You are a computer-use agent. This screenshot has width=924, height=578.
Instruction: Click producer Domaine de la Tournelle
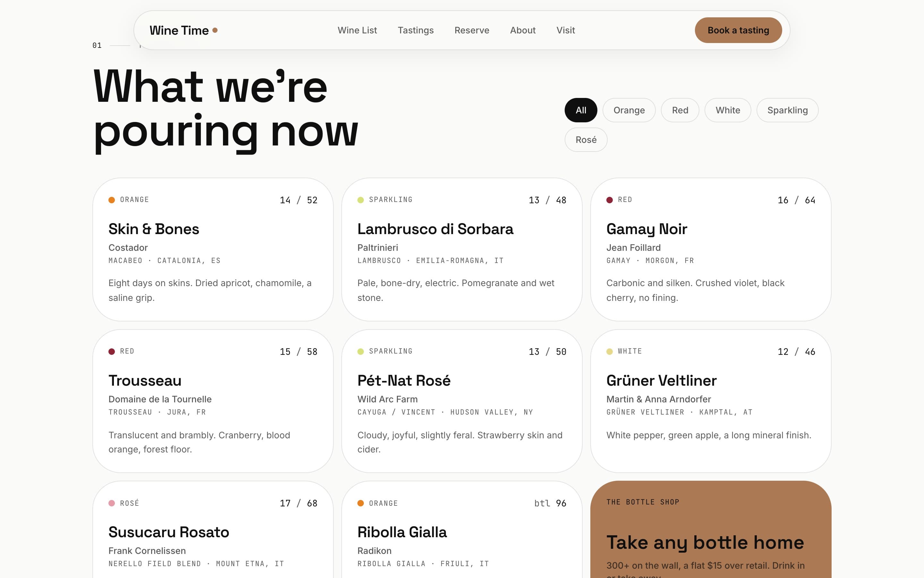[160, 399]
